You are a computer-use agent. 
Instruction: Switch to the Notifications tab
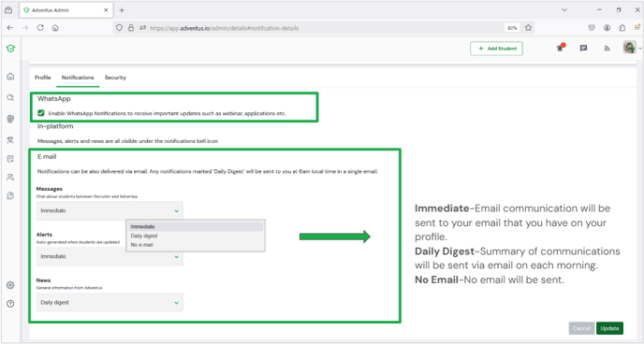click(x=78, y=78)
